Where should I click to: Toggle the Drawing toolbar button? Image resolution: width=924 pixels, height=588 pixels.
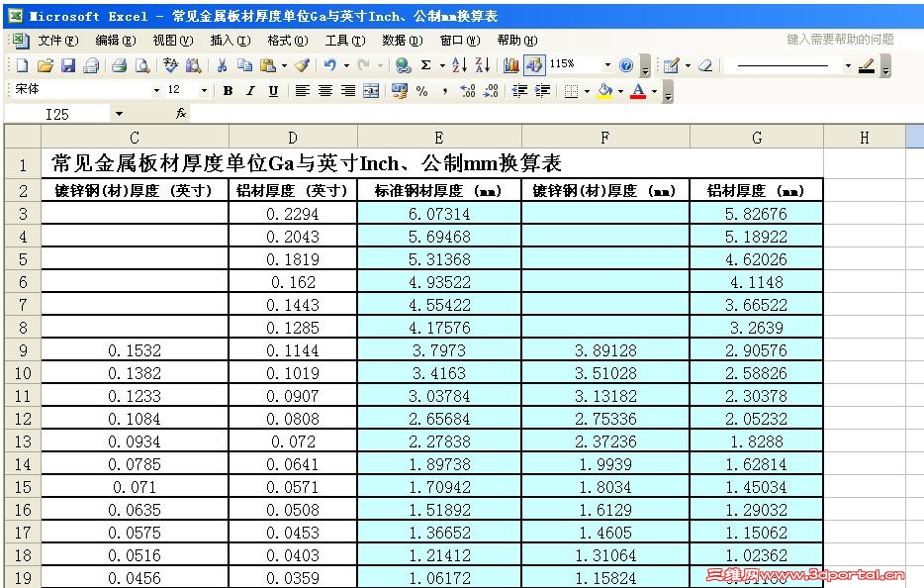point(534,65)
